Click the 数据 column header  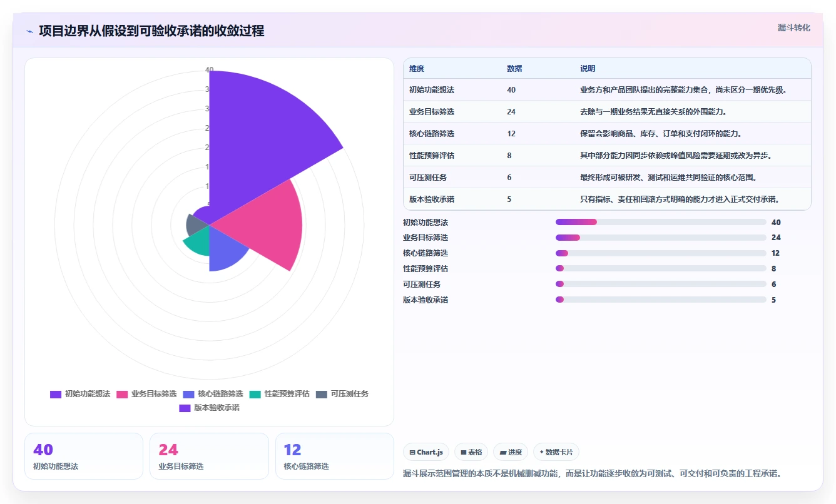tap(514, 68)
